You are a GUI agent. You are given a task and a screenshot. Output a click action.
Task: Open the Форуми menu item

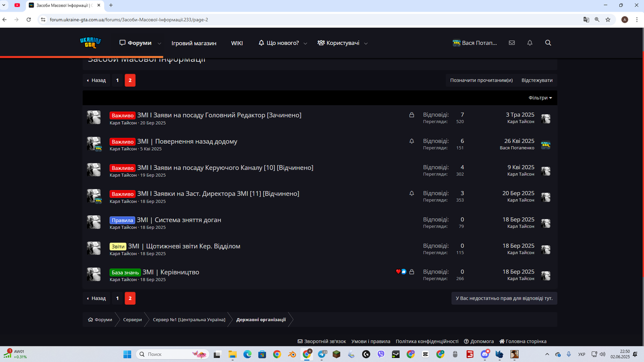tap(135, 43)
